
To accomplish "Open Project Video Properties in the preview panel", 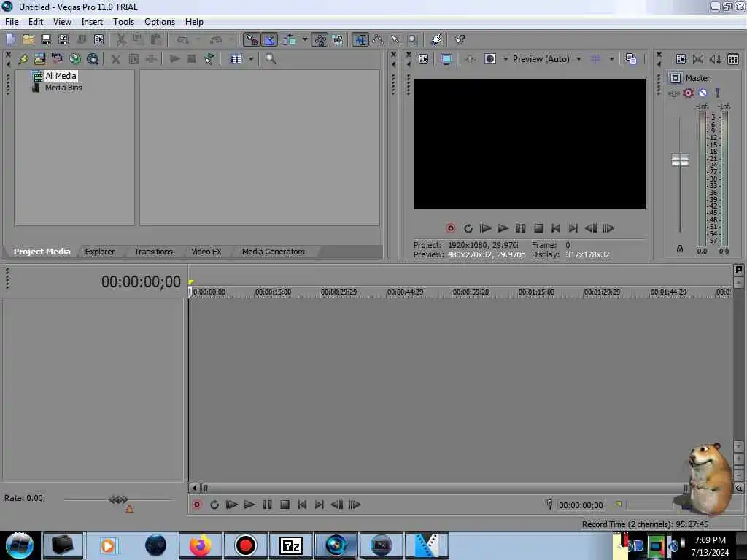I will [424, 59].
